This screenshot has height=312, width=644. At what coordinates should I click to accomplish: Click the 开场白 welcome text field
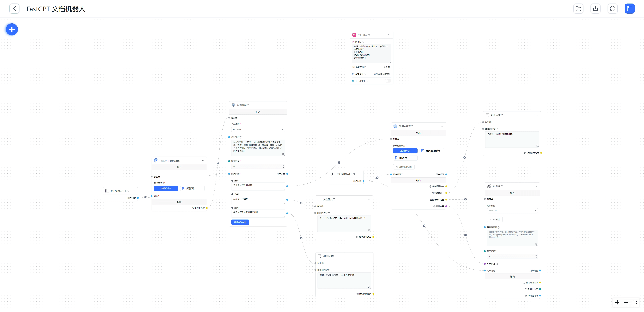[371, 53]
